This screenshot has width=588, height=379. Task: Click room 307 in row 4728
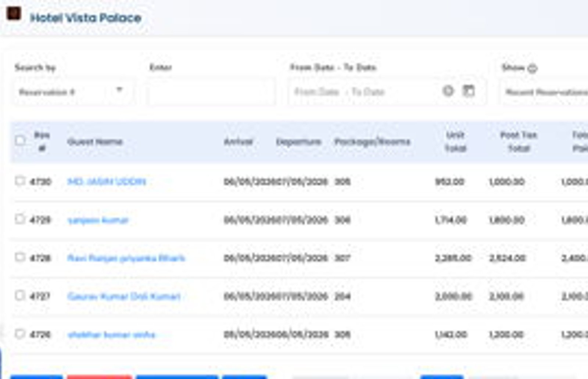pos(343,258)
